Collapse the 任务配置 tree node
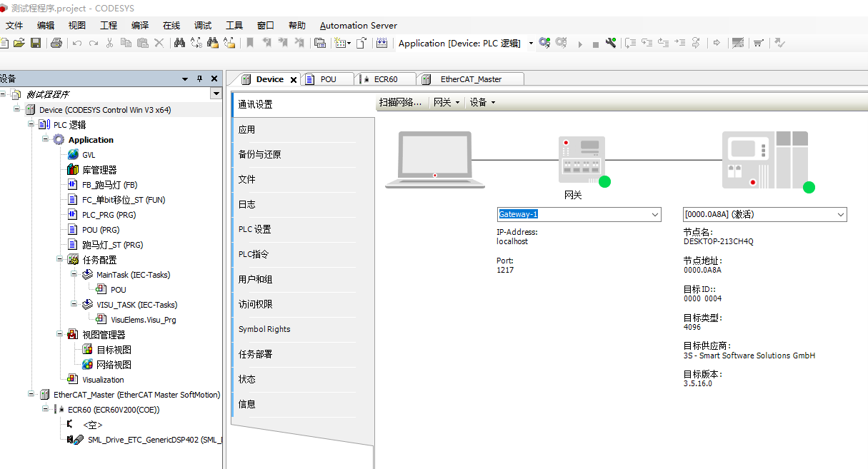 pos(61,259)
